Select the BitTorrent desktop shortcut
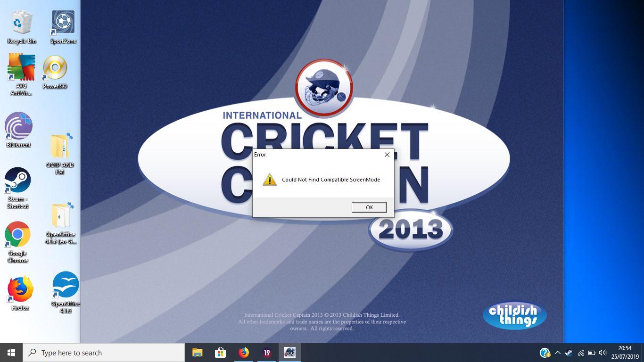644x362 pixels. pos(19,130)
